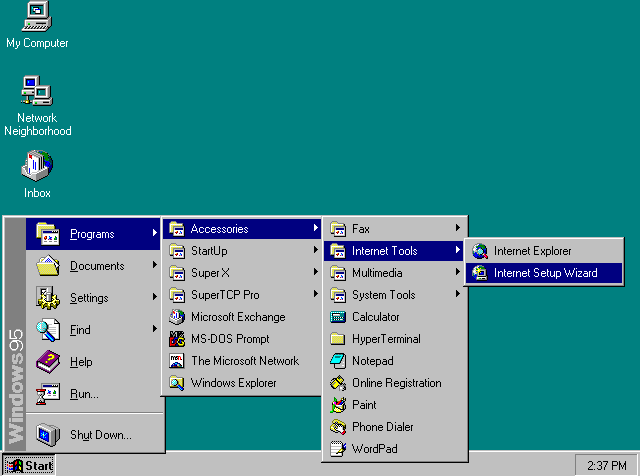Expand the Programs submenu arrow
Image resolution: width=640 pixels, height=476 pixels.
[x=155, y=233]
